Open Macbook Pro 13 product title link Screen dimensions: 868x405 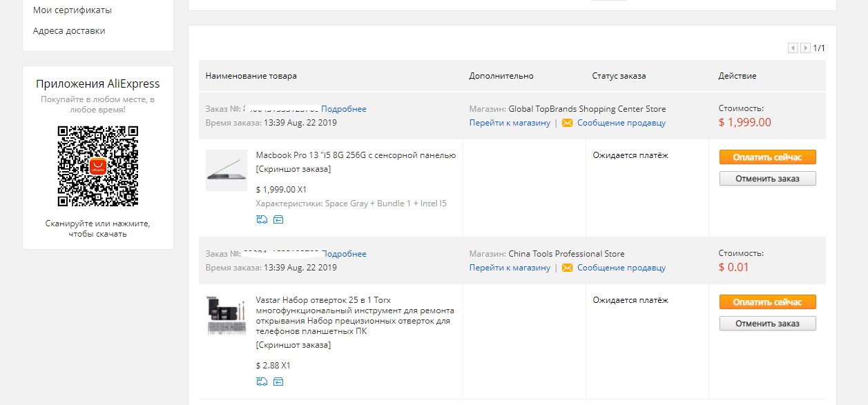[356, 155]
